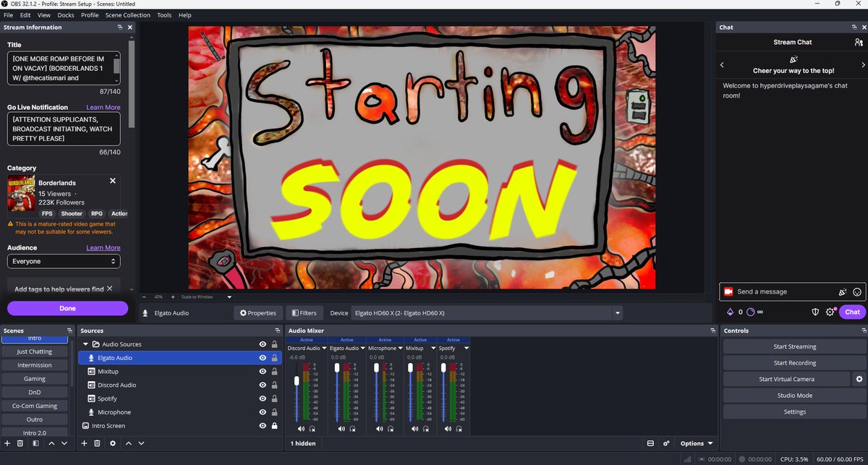Image resolution: width=868 pixels, height=465 pixels.
Task: Remove selected scene with trash icon
Action: coord(20,443)
